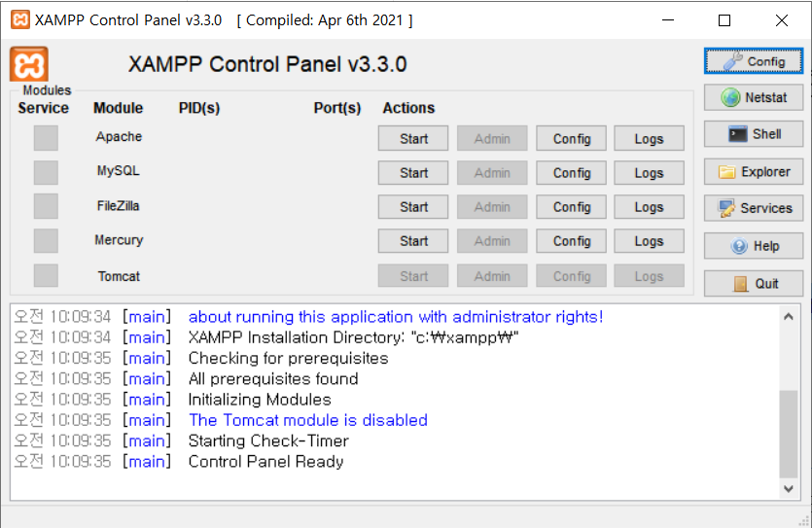
Task: Toggle the Tomcat service checkbox
Action: click(46, 275)
